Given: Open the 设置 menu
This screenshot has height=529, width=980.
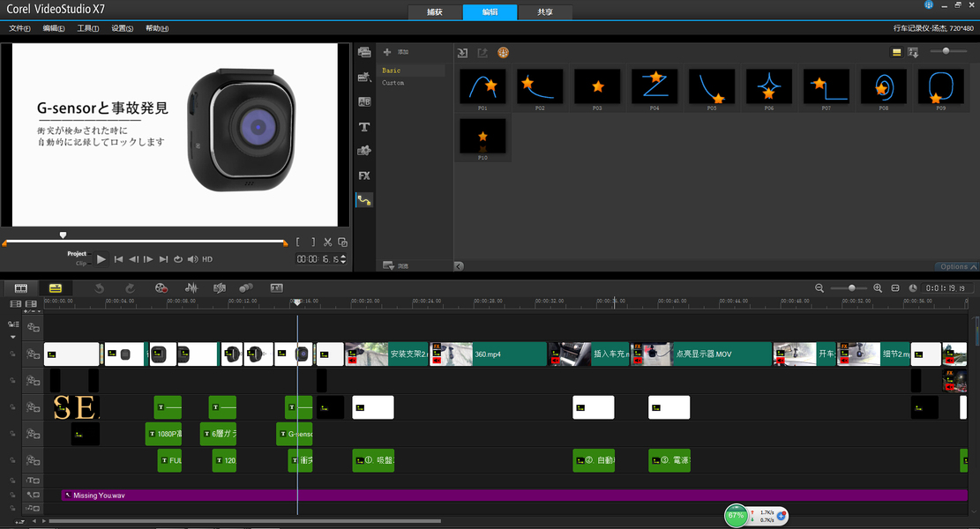Looking at the screenshot, I should (122, 28).
